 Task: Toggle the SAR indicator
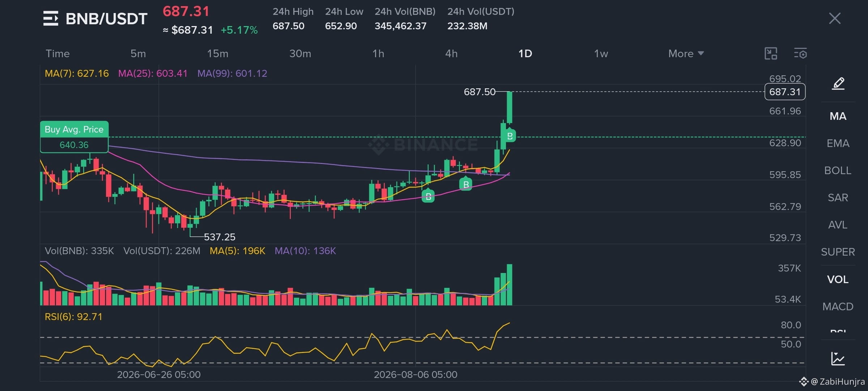click(838, 198)
